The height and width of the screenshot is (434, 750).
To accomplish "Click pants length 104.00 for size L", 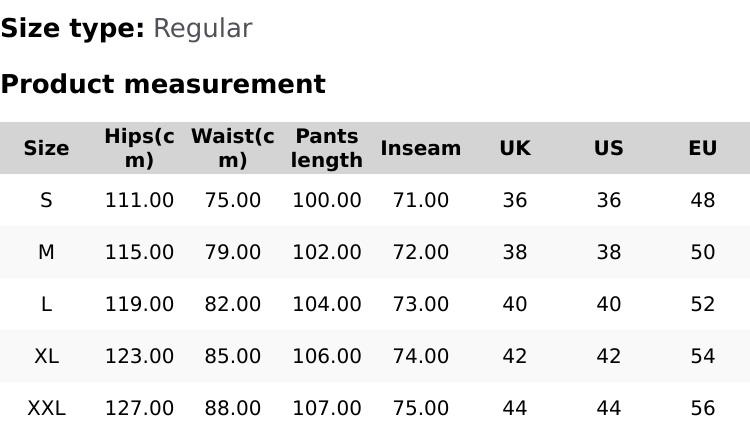I will tap(326, 304).
